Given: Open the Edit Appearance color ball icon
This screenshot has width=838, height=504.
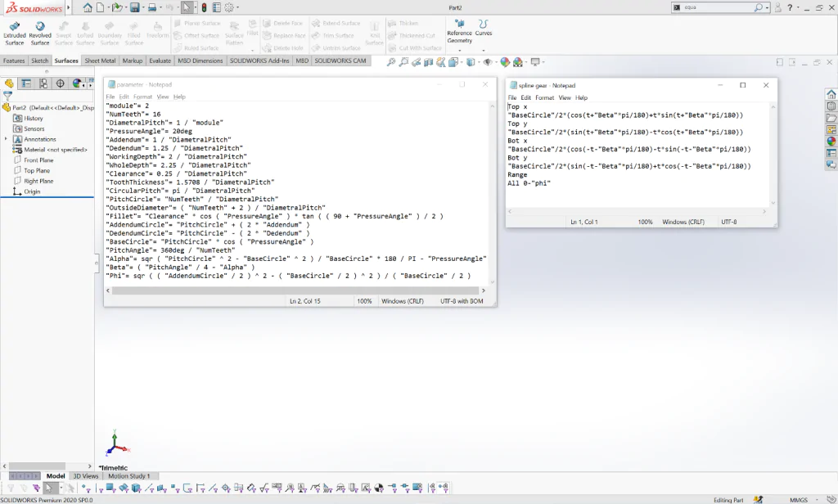Looking at the screenshot, I should [x=505, y=62].
